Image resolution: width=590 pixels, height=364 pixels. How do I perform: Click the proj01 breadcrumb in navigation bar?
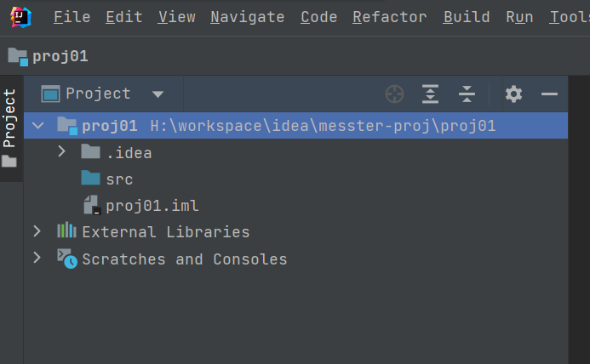point(59,57)
